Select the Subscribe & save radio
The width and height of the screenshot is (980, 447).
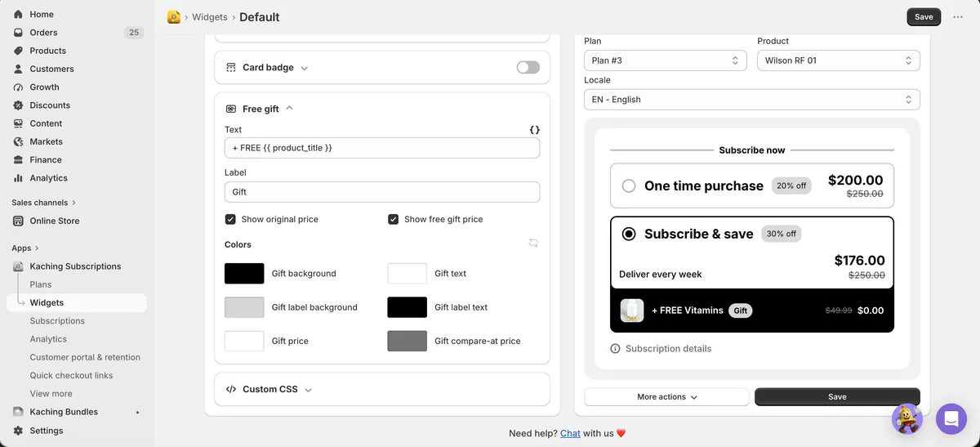tap(629, 234)
